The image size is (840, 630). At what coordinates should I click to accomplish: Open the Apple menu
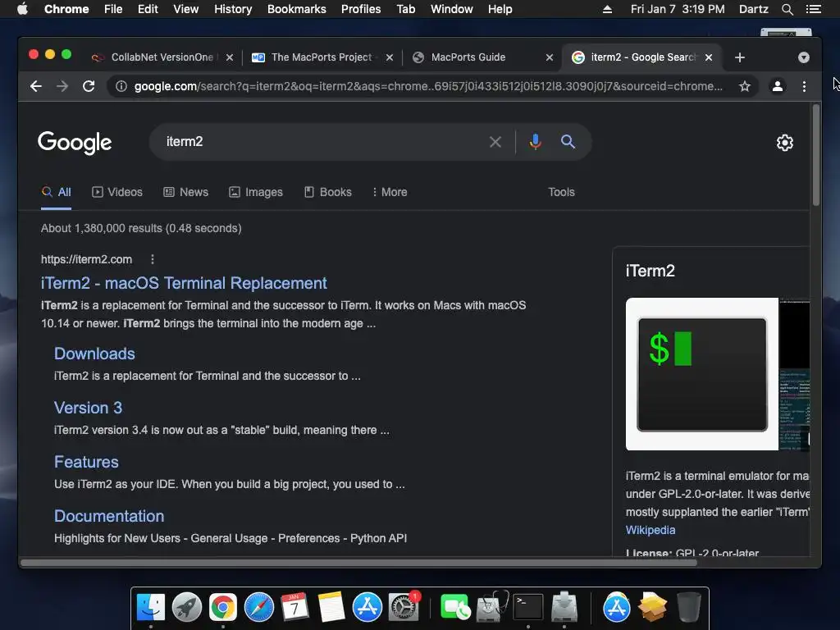point(22,9)
